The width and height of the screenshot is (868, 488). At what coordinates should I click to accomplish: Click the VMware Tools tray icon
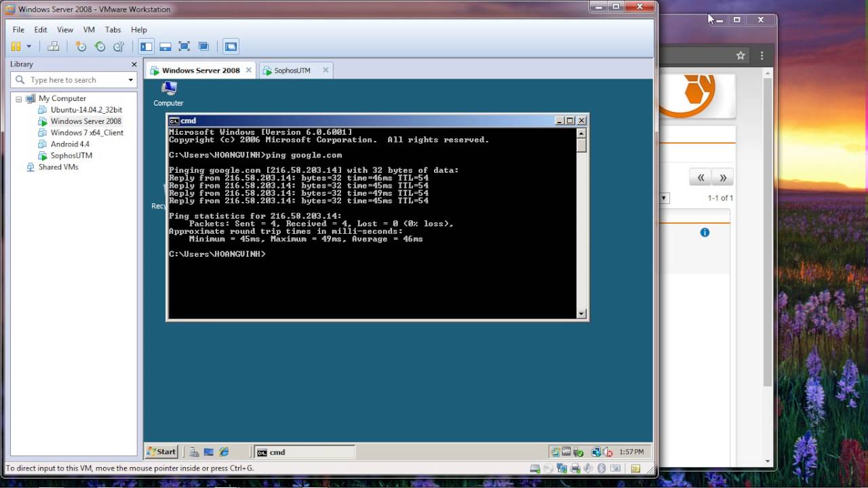coord(567,452)
